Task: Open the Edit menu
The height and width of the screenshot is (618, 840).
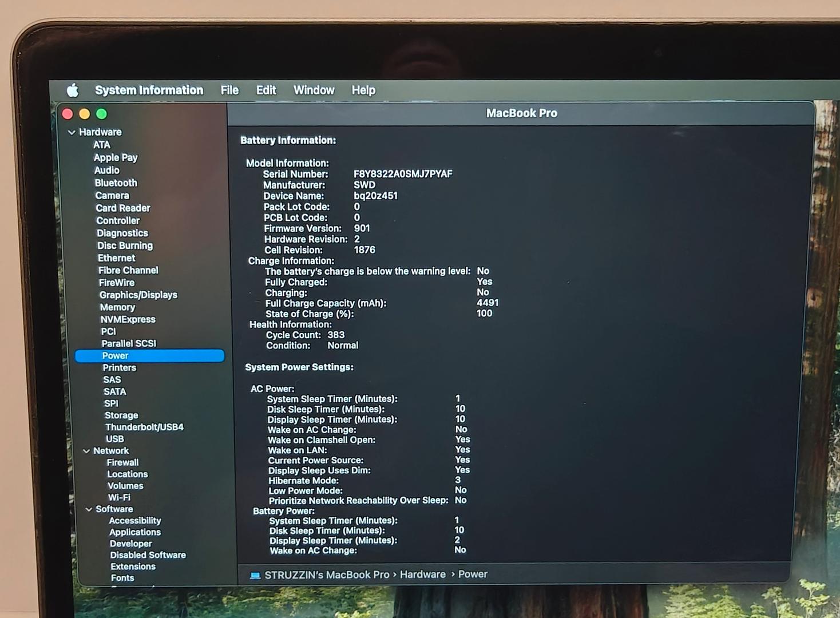Action: pyautogui.click(x=266, y=90)
